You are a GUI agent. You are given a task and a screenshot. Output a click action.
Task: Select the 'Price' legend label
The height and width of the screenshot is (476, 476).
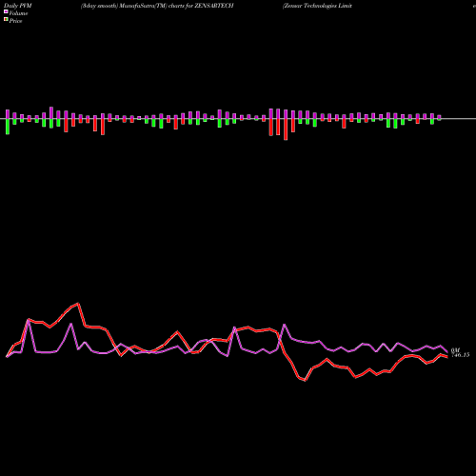click(15, 21)
